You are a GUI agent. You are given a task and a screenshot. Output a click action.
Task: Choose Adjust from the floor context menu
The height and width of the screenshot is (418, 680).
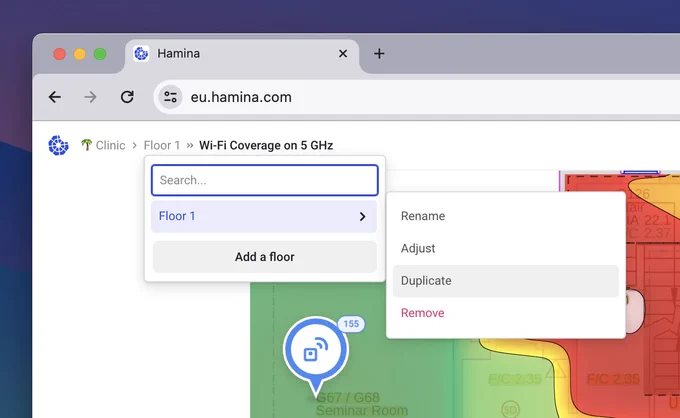(x=506, y=248)
